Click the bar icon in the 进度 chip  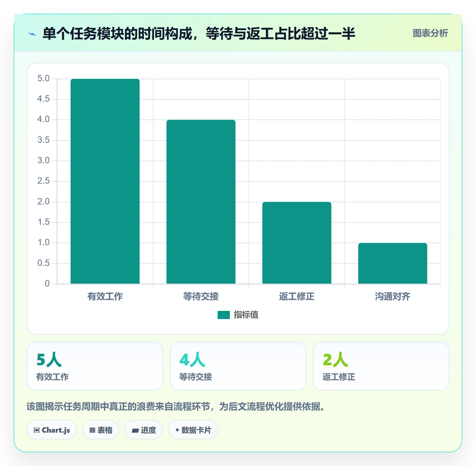pyautogui.click(x=135, y=431)
